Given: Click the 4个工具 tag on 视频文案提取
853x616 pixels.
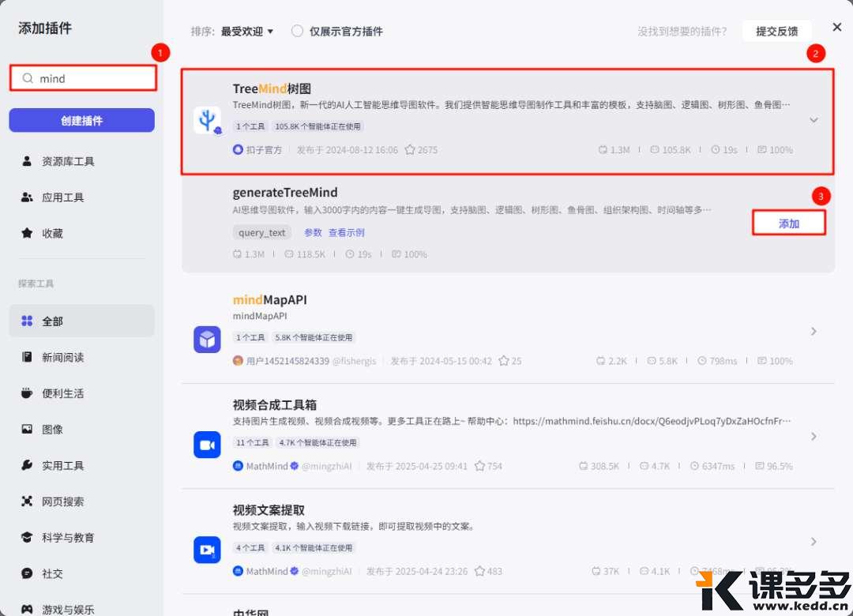Looking at the screenshot, I should (x=250, y=548).
